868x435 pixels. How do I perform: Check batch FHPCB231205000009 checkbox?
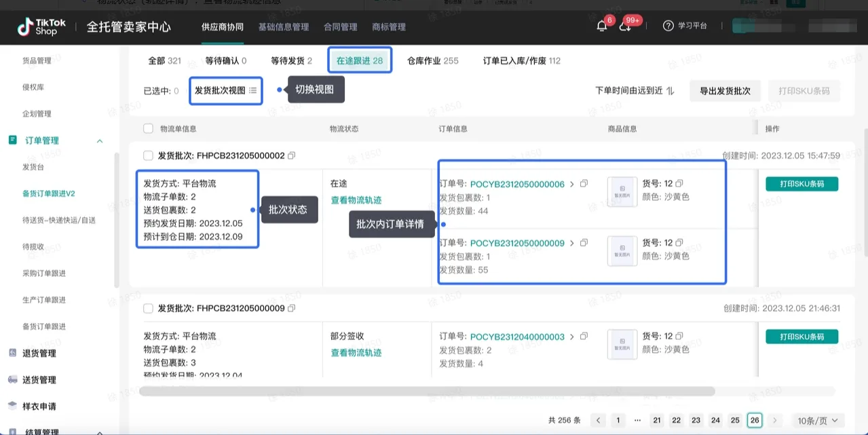[148, 308]
